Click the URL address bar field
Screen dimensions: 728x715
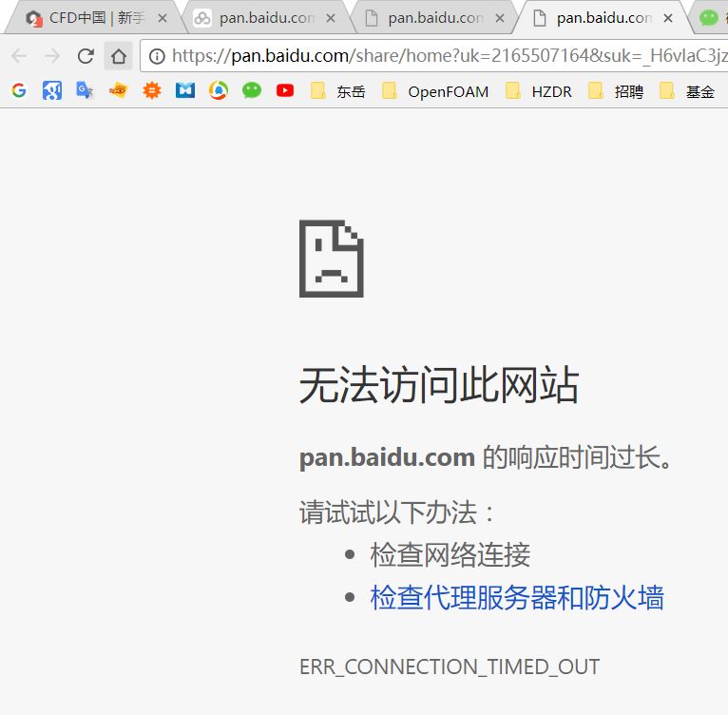(434, 56)
